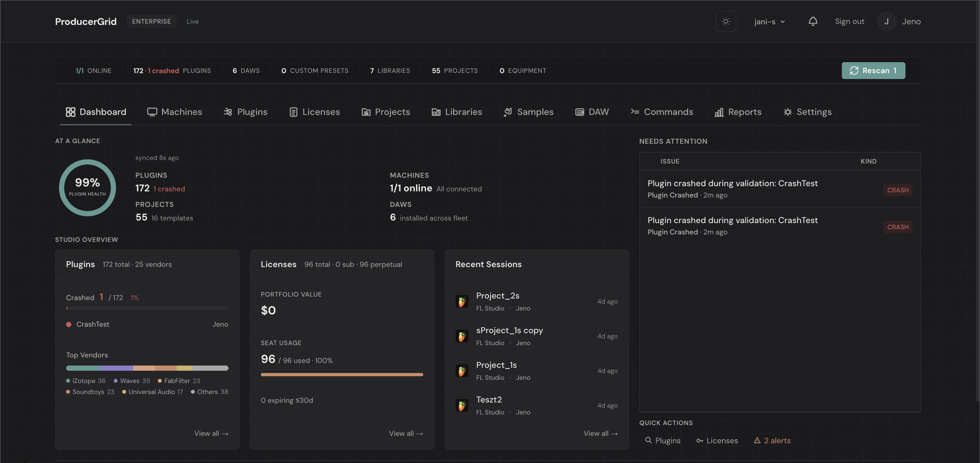Screen dimensions: 980x463
Task: Click the Sign out link
Action: tap(849, 21)
